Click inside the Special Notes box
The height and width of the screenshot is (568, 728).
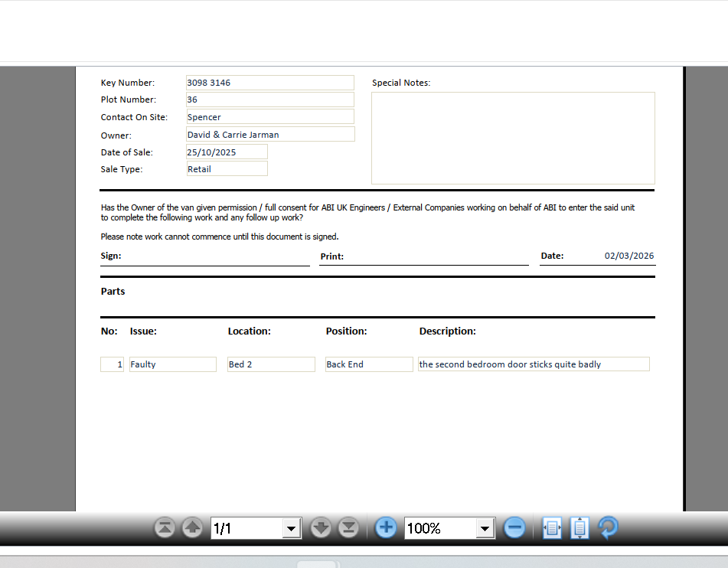pyautogui.click(x=513, y=138)
